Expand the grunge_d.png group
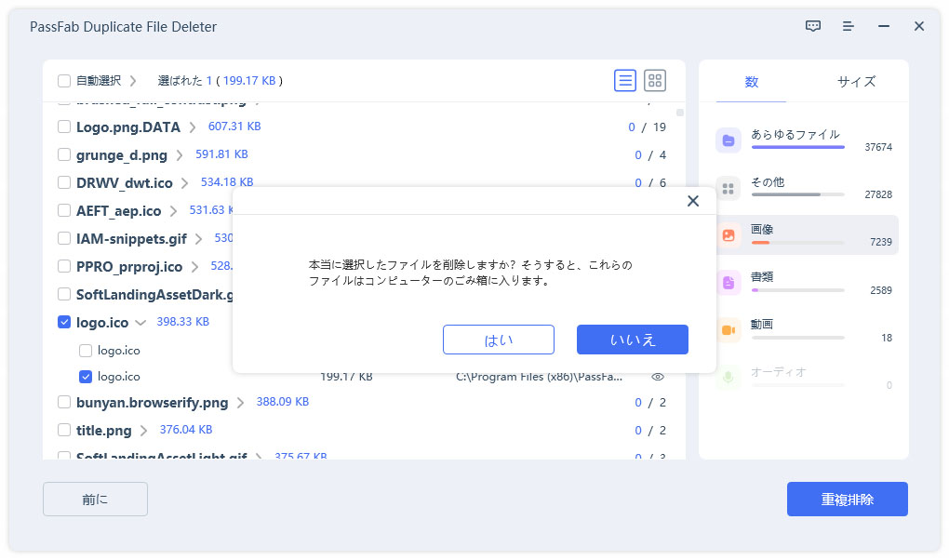This screenshot has width=949, height=560. point(180,155)
